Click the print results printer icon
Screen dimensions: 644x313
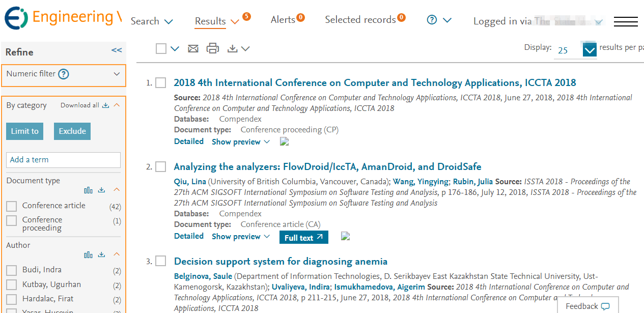pyautogui.click(x=212, y=49)
